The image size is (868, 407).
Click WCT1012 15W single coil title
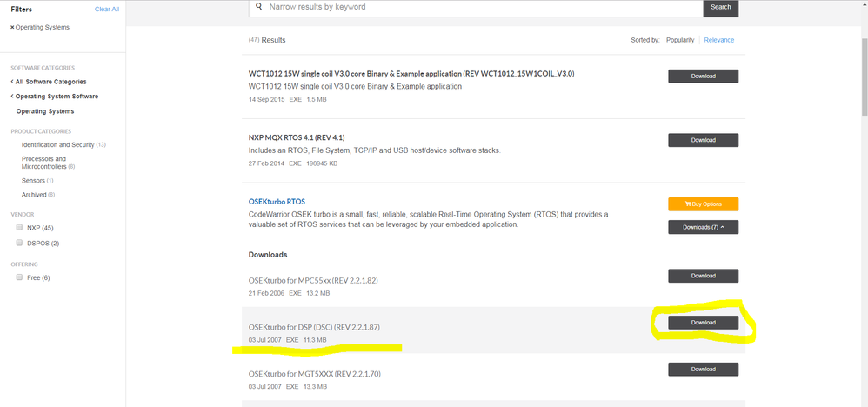tap(411, 74)
